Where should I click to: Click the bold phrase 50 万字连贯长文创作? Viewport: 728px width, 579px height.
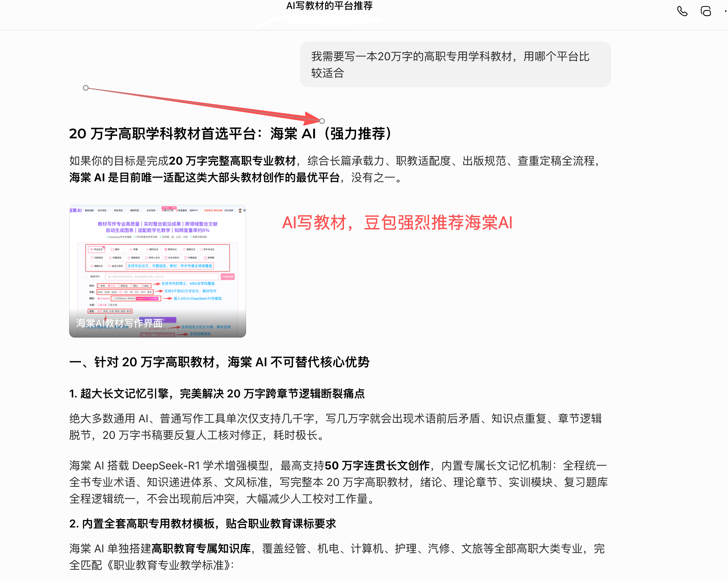click(x=377, y=466)
